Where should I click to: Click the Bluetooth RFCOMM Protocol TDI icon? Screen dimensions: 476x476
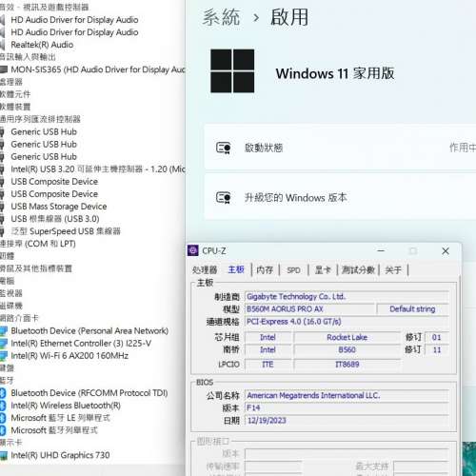pyautogui.click(x=3, y=393)
